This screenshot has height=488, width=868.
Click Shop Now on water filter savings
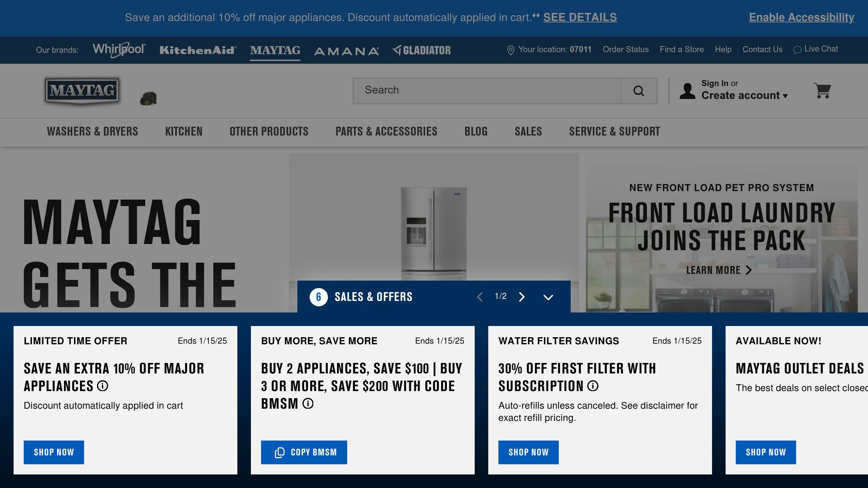click(x=529, y=452)
